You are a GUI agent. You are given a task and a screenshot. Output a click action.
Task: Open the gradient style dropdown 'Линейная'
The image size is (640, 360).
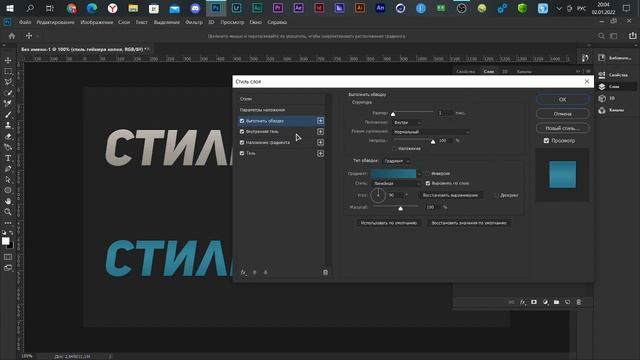coord(396,184)
